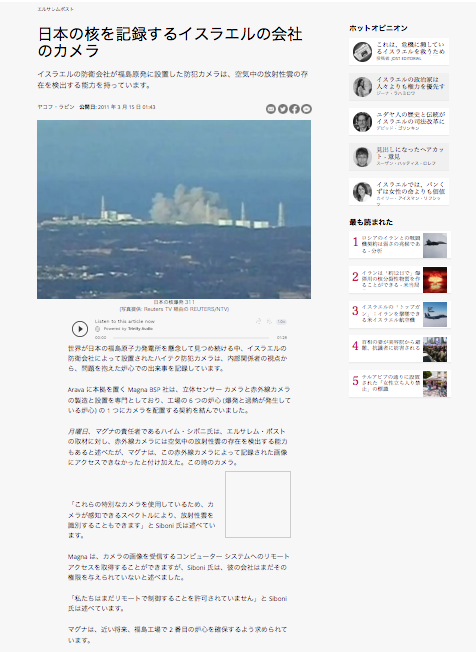Share article via email icon
This screenshot has width=476, height=652.
[271, 109]
